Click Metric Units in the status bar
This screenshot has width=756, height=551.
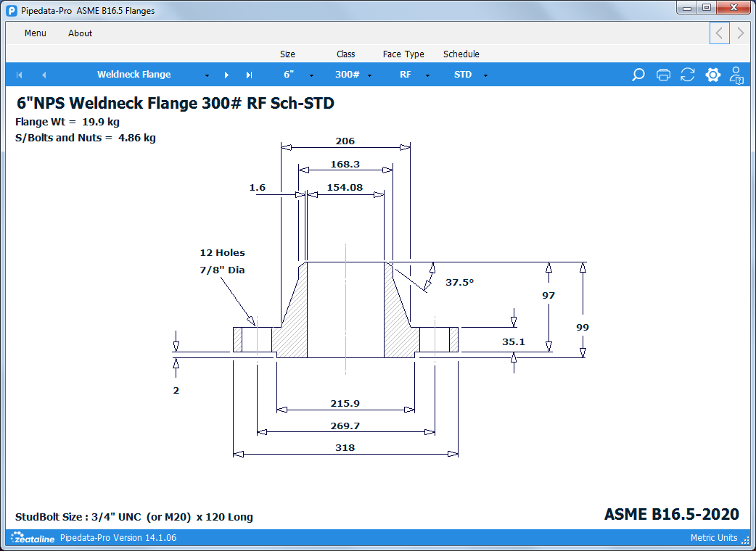pos(713,538)
